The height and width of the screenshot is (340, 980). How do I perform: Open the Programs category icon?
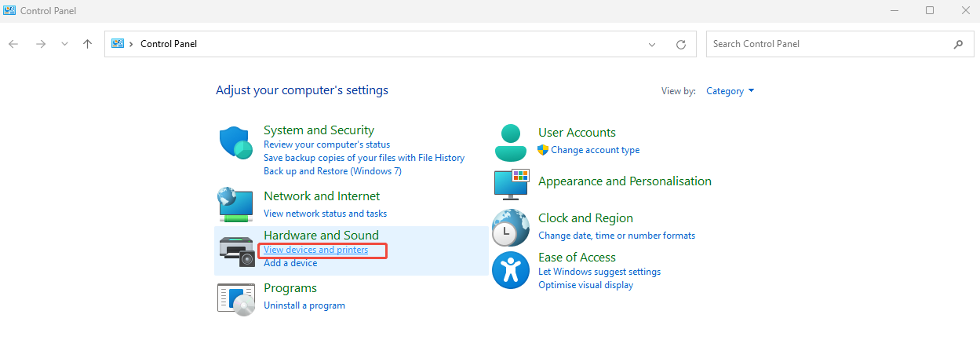tap(235, 298)
